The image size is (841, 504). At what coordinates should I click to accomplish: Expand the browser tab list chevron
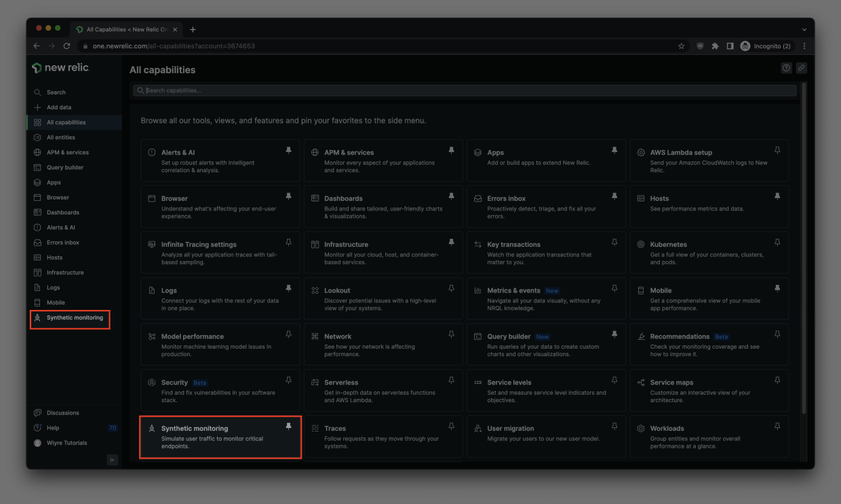tap(804, 30)
